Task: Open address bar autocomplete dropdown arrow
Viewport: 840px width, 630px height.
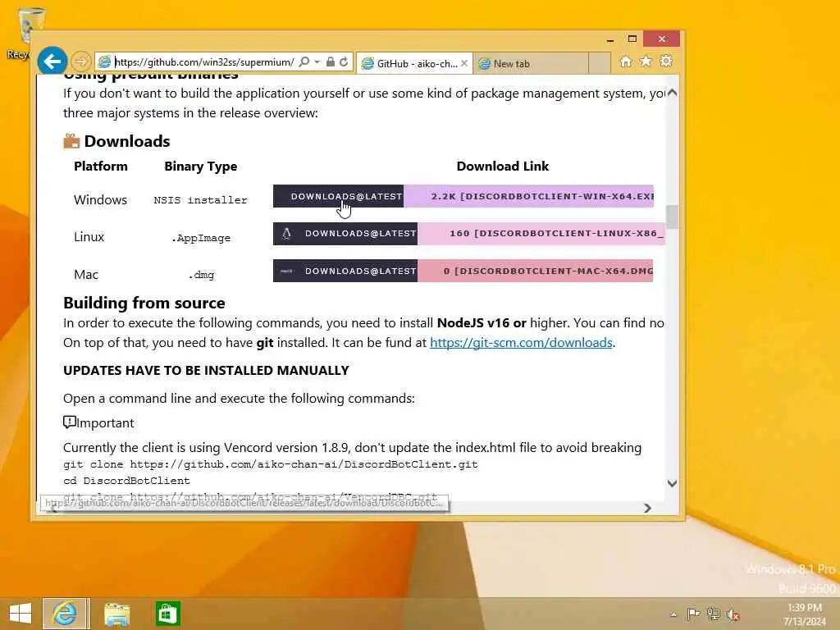Action: coord(317,62)
